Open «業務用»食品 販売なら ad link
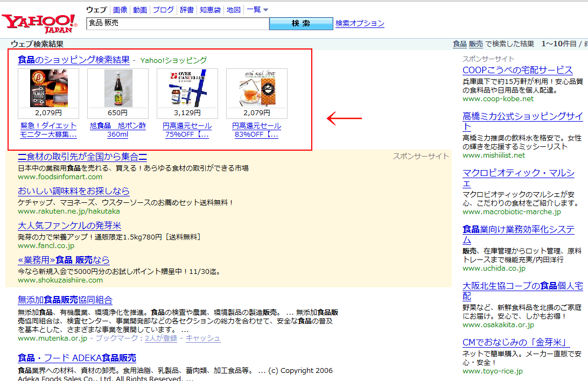The height and width of the screenshot is (381, 588). click(x=64, y=260)
